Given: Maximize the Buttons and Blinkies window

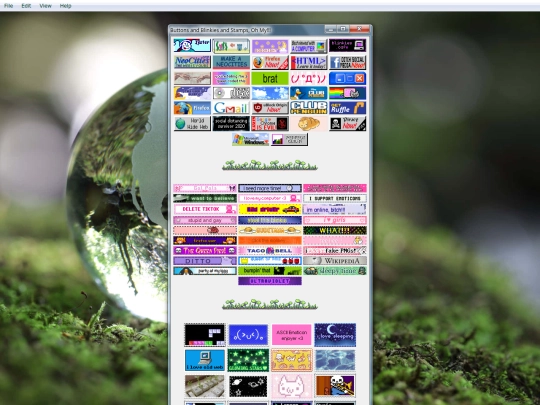Looking at the screenshot, I should pyautogui.click(x=343, y=29).
